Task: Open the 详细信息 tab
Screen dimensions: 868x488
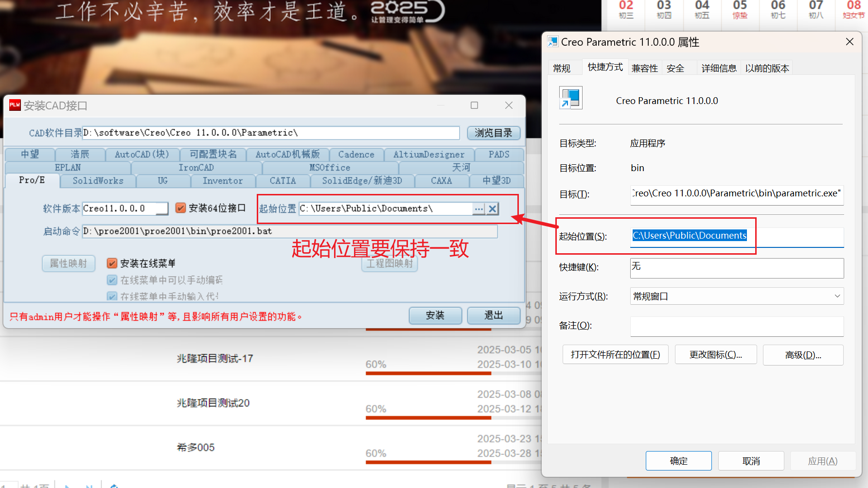Action: point(719,68)
